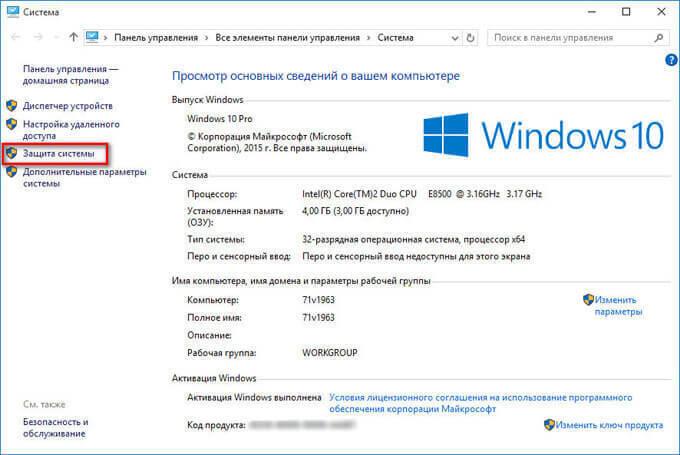
Task: Expand chevron before Панель управления breadcrumb
Action: [105, 38]
